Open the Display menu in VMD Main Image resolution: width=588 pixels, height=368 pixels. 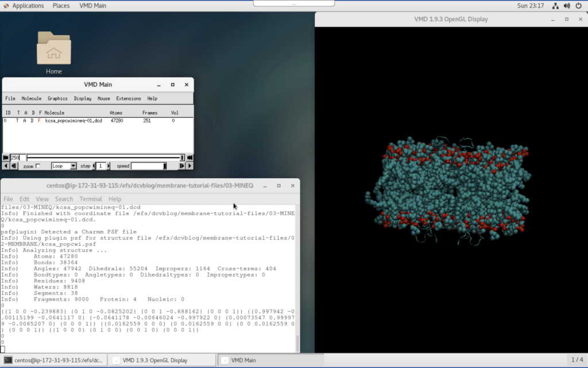[83, 98]
